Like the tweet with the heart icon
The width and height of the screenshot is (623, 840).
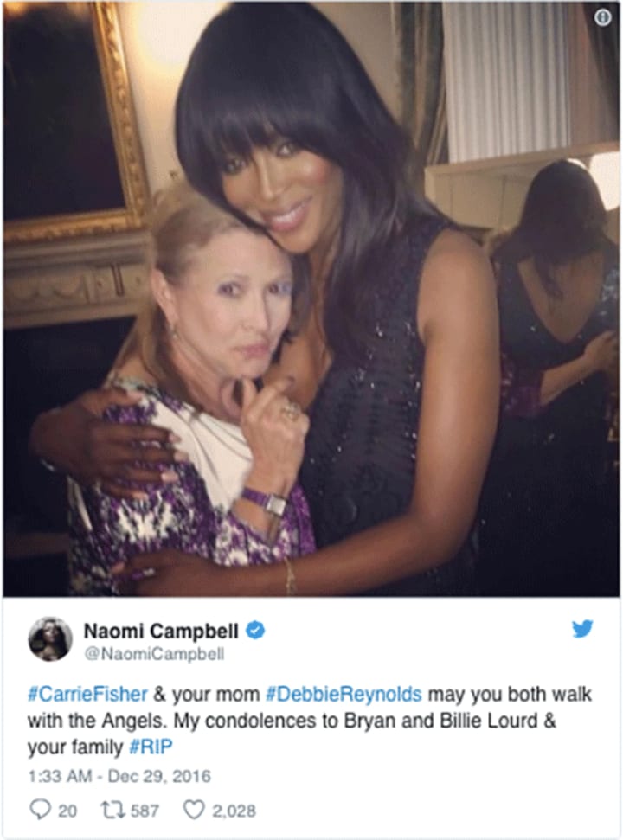tap(193, 810)
